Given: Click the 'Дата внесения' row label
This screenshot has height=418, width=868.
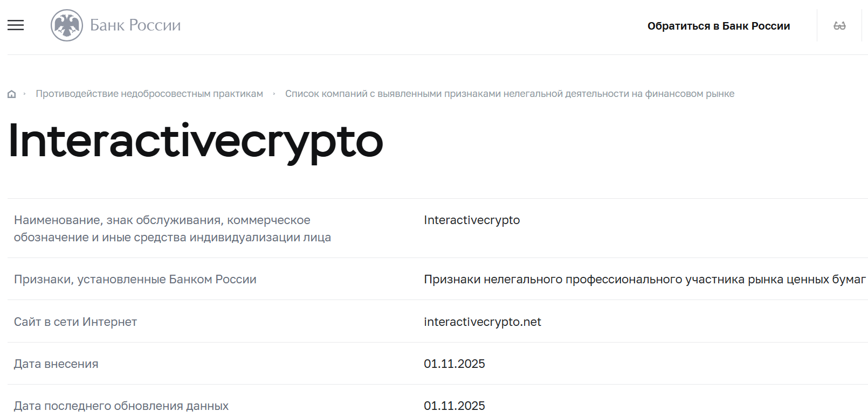Looking at the screenshot, I should pyautogui.click(x=56, y=364).
